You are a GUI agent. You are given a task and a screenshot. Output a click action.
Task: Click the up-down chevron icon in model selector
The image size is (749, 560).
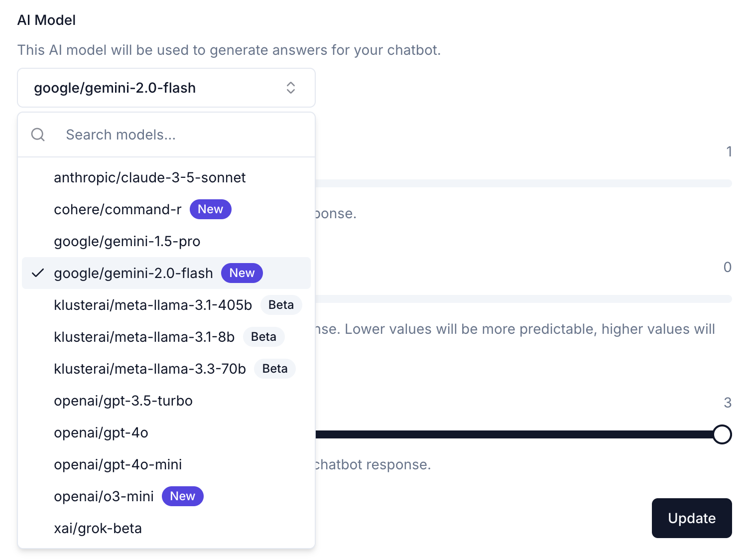click(291, 88)
